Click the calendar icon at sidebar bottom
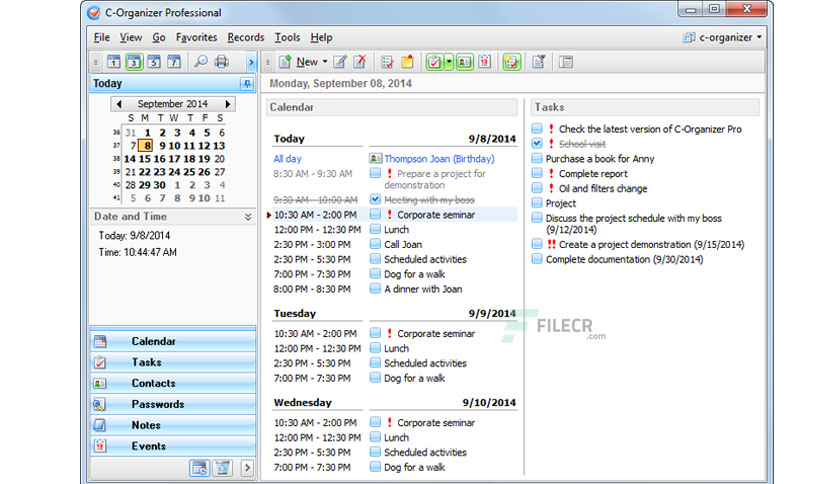Screen dimensions: 836x484 (199, 468)
